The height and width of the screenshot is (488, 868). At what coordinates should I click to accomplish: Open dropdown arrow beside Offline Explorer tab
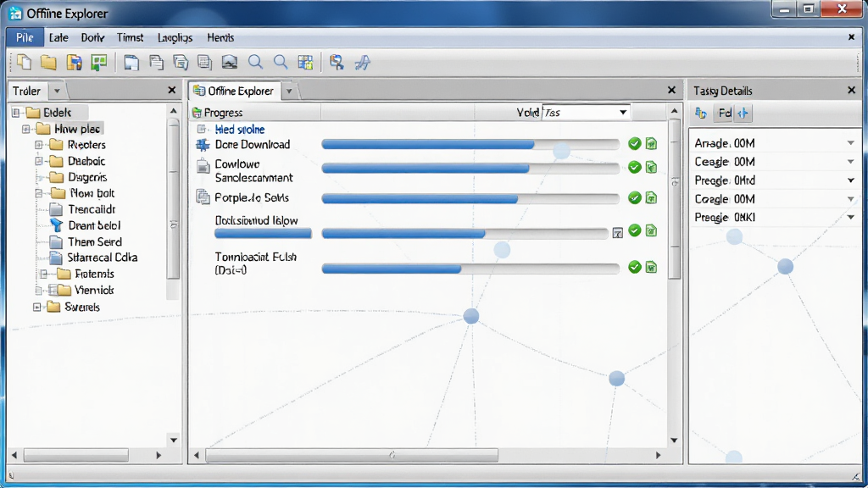coord(289,91)
